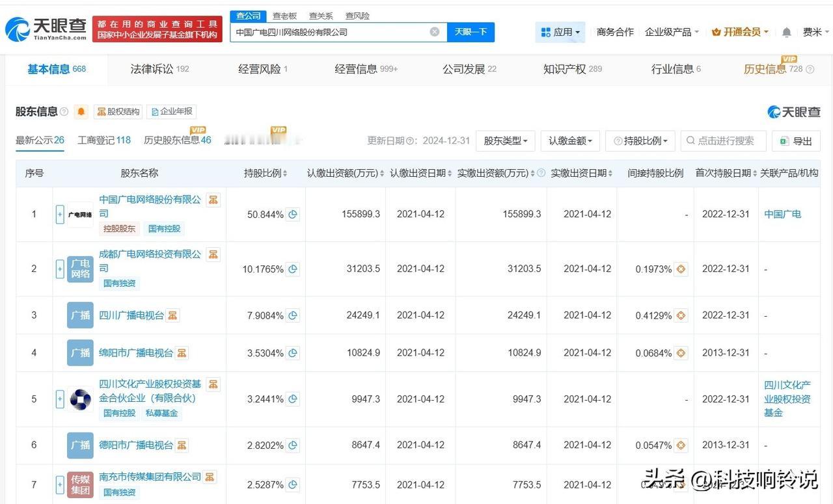Viewport: 833px width, 504px height.
Task: Click equity structure icon beside 四川广播电视台
Action: pos(172,315)
